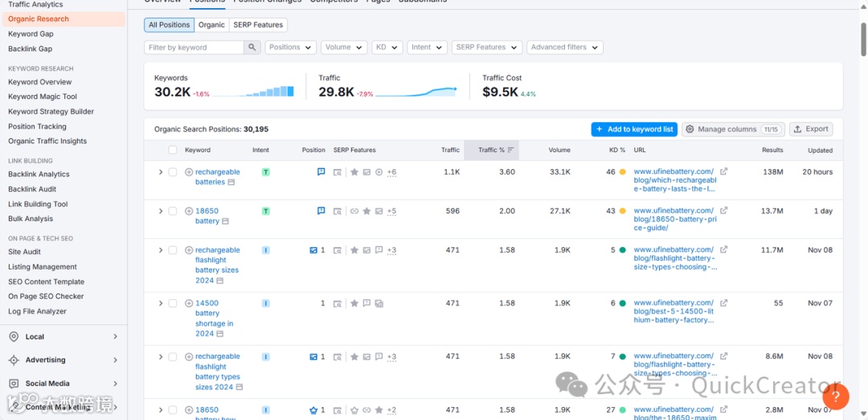This screenshot has width=868, height=420.
Task: Open external link icon for 18650-battery-price-guide URL
Action: click(723, 211)
